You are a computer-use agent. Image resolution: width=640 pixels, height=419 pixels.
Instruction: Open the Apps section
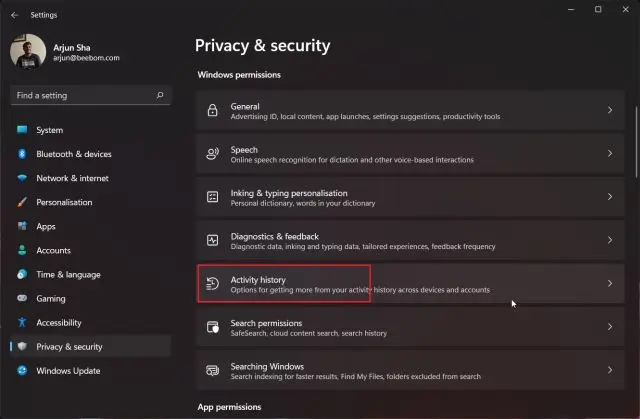point(90,226)
